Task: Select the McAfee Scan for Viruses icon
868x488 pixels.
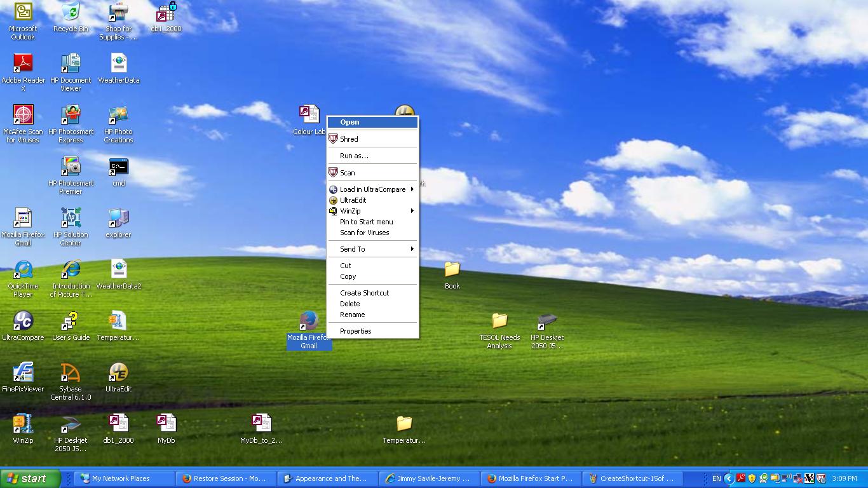Action: point(23,116)
